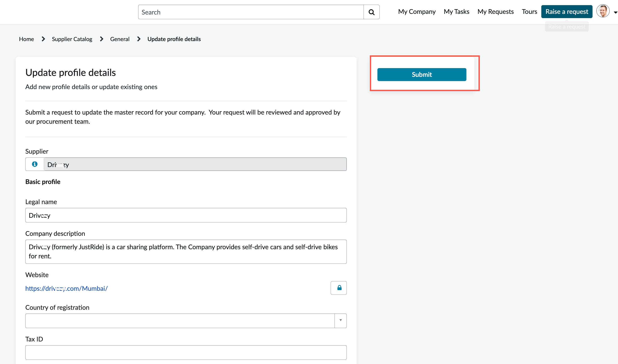Open the General breadcrumb link
Viewport: 618px width, 364px height.
point(120,39)
